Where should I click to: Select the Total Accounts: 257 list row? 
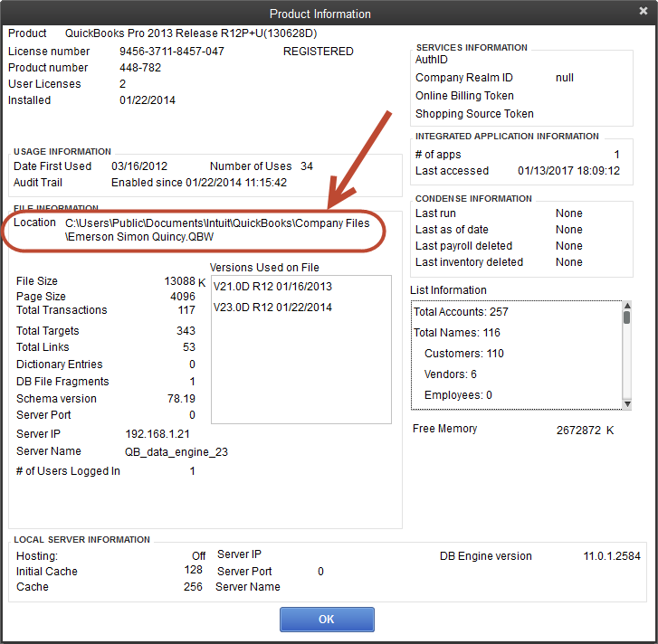click(x=461, y=312)
